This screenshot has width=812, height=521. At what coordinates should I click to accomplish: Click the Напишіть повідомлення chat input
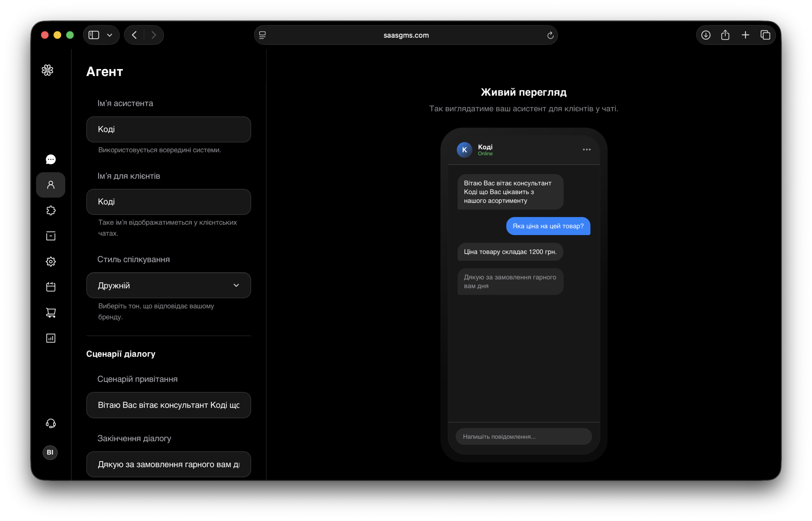coord(524,436)
